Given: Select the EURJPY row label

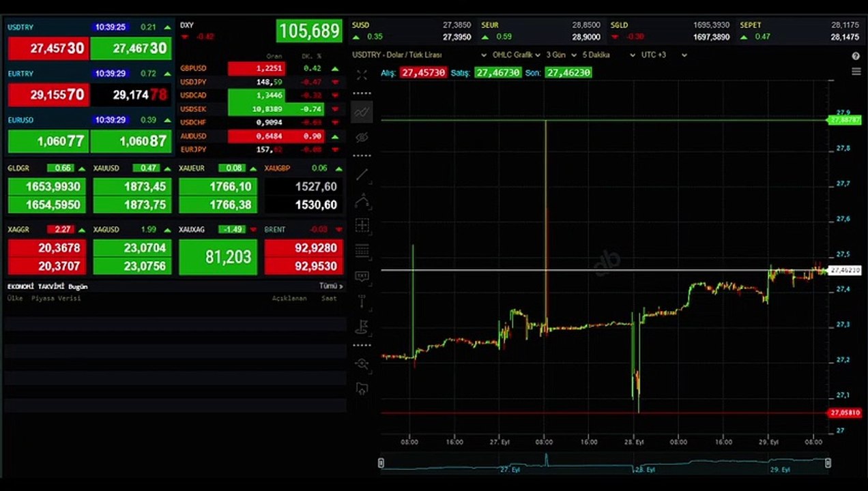Looking at the screenshot, I should (193, 149).
